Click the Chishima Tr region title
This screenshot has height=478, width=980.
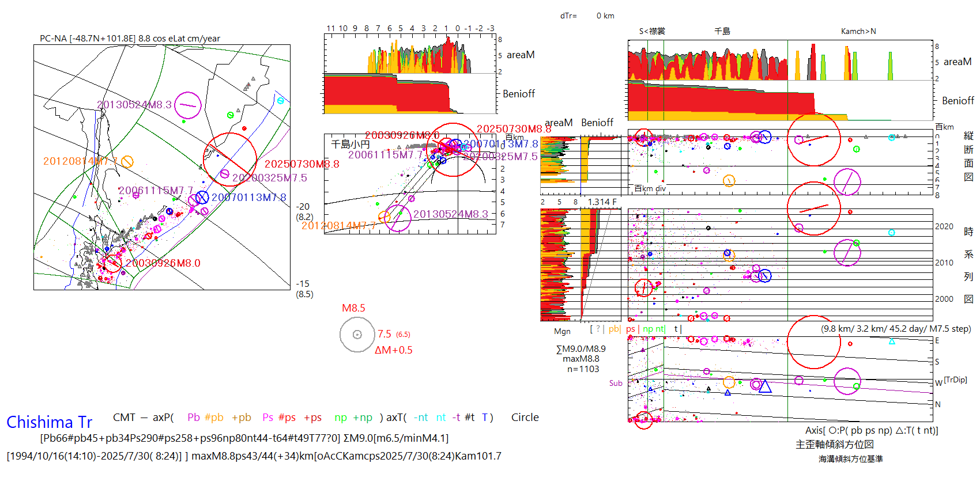point(49,422)
